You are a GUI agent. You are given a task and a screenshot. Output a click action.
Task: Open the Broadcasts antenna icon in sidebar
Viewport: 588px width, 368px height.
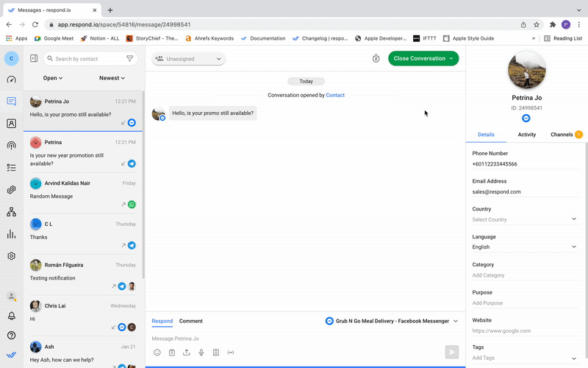pyautogui.click(x=11, y=145)
